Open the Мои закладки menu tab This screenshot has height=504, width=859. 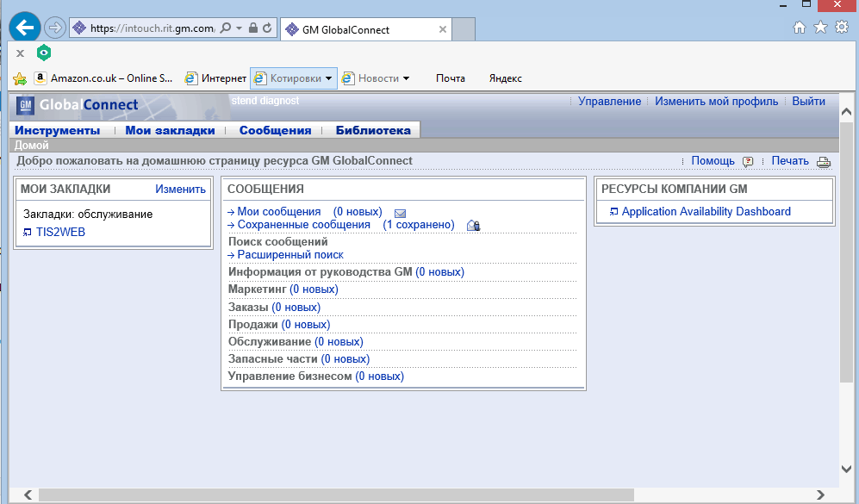(x=171, y=130)
